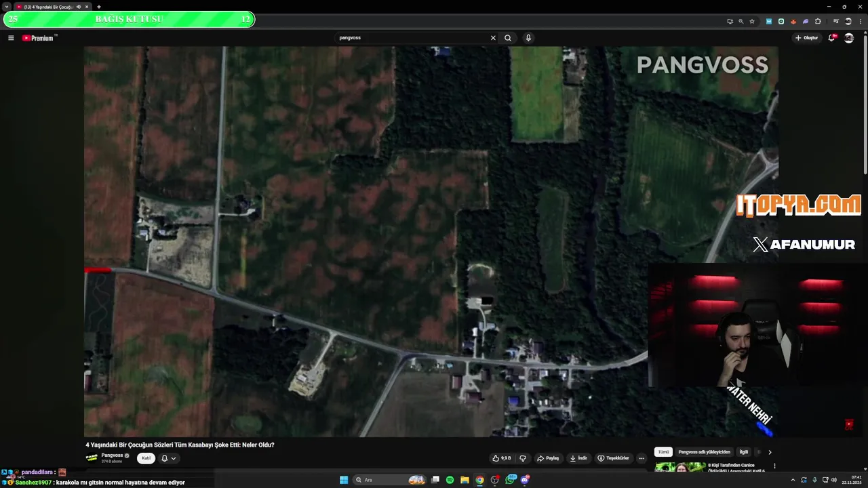Open the taskbar volume control
This screenshot has height=488, width=868.
(x=833, y=480)
